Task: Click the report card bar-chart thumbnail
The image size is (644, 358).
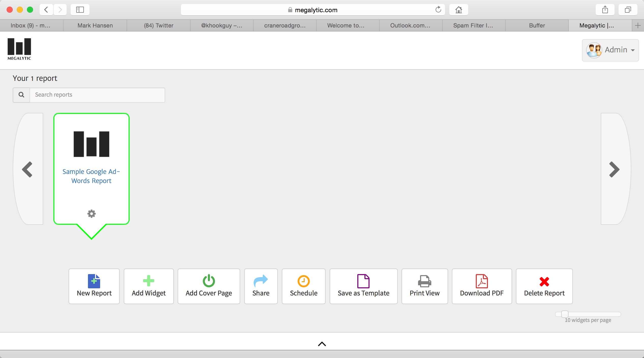Action: (91, 144)
